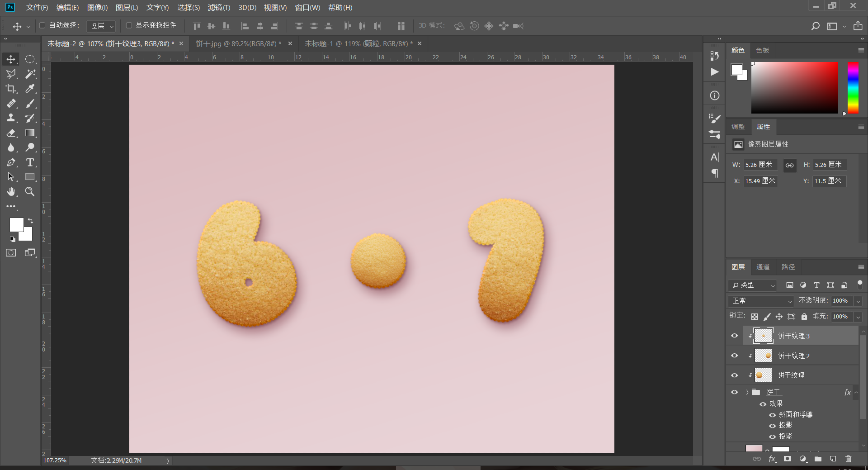
Task: Select the Zoom tool
Action: 30,192
